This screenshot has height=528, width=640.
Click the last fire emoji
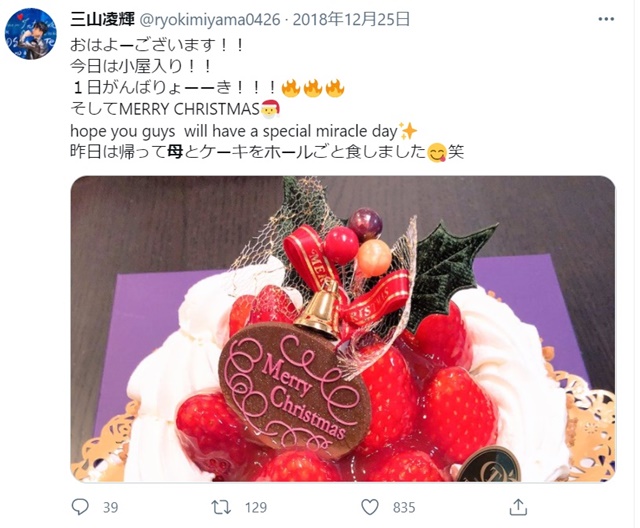(335, 88)
